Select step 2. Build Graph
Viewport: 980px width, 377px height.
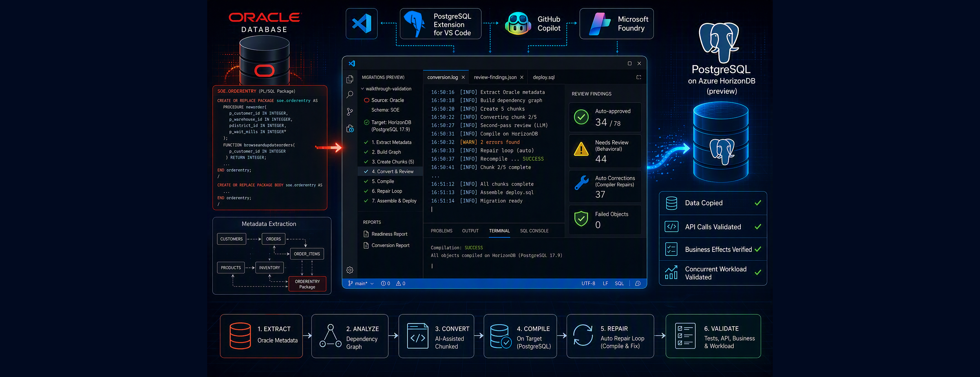tap(390, 152)
